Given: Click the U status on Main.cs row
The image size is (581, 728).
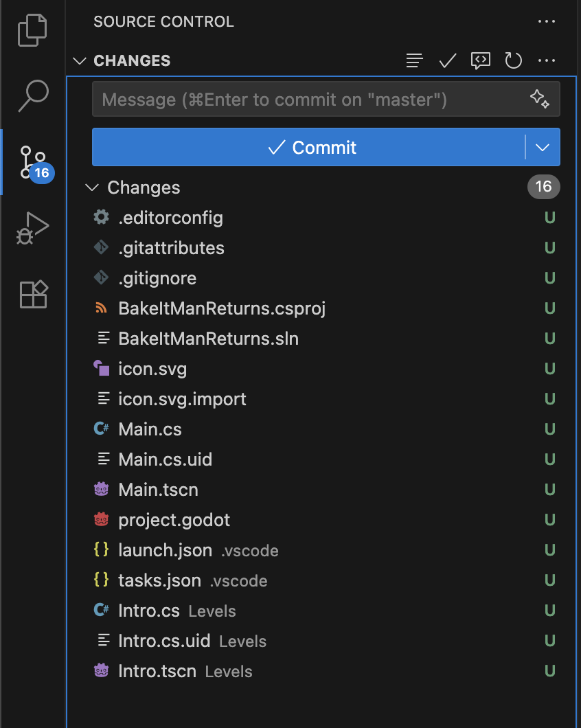Looking at the screenshot, I should point(550,429).
